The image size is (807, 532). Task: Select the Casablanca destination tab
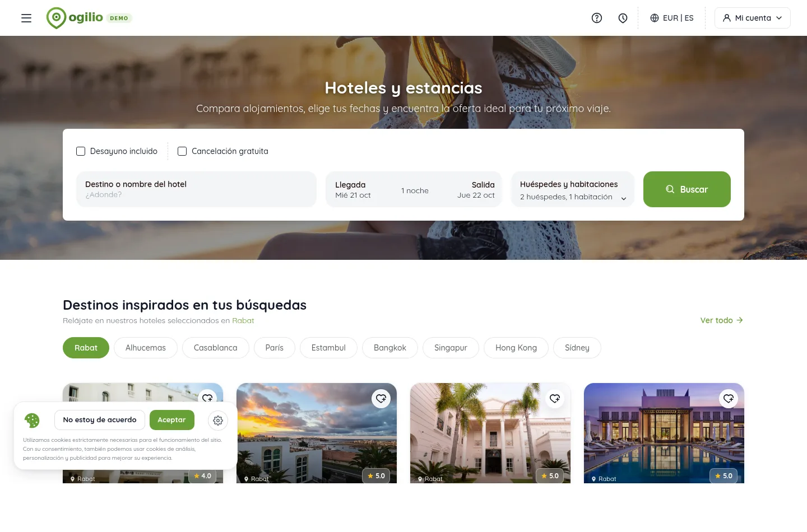(216, 348)
